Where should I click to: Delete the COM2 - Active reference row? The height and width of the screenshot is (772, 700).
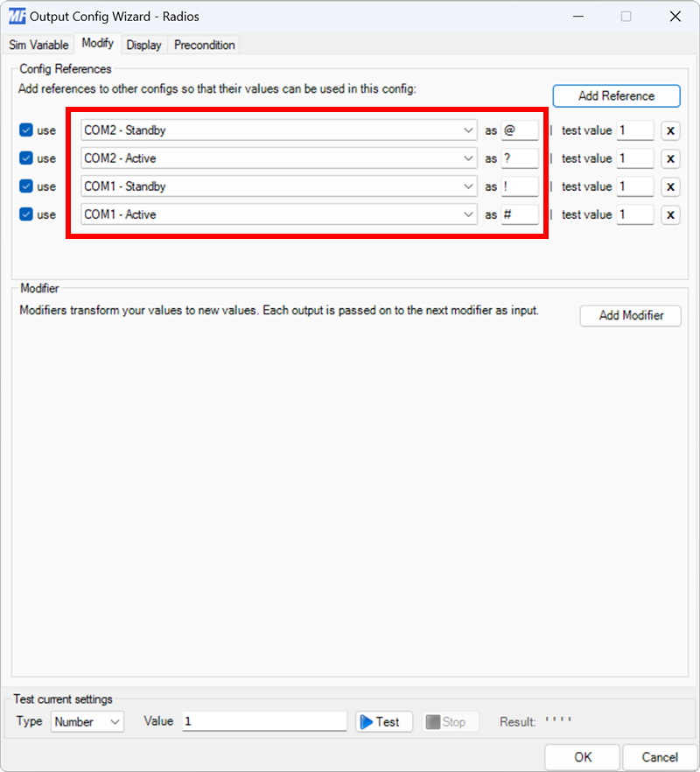point(670,158)
